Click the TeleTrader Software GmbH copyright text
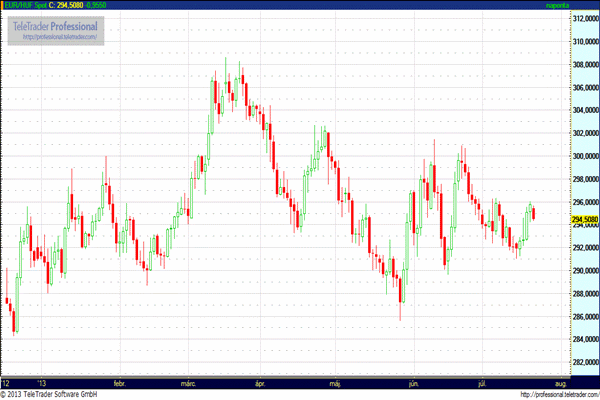The image size is (600, 400). pos(50,394)
